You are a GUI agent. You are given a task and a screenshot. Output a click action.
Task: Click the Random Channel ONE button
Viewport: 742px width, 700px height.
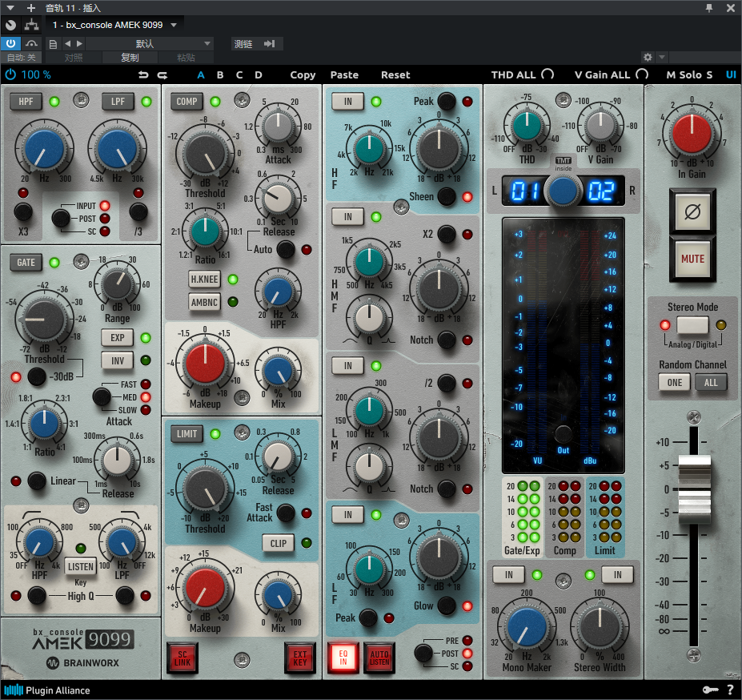pos(674,383)
